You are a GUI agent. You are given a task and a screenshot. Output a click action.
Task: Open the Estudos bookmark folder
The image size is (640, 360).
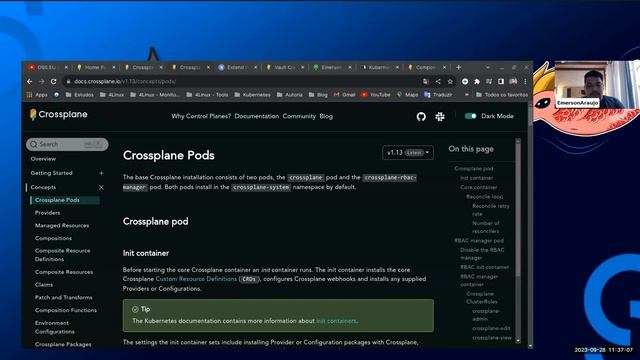(x=80, y=95)
